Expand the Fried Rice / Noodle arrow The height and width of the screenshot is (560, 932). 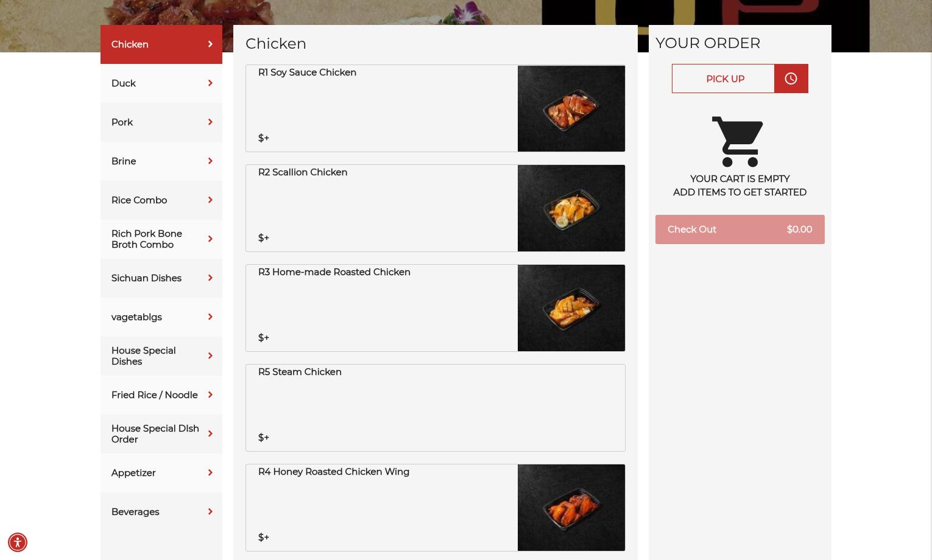coord(210,395)
